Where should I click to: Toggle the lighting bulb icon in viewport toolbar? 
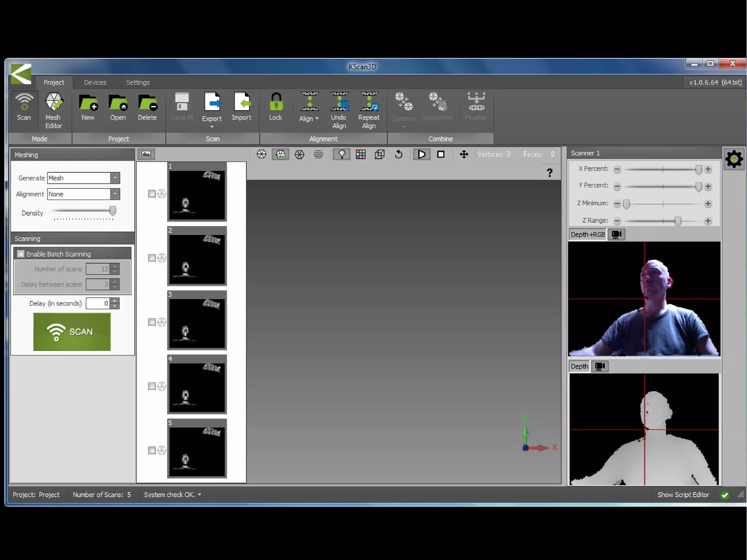[342, 154]
